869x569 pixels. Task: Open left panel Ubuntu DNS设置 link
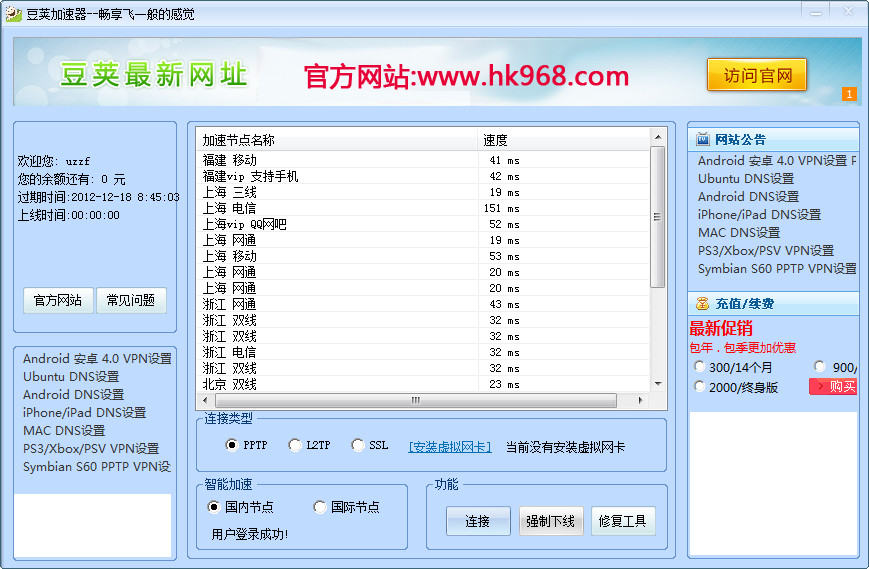[71, 377]
